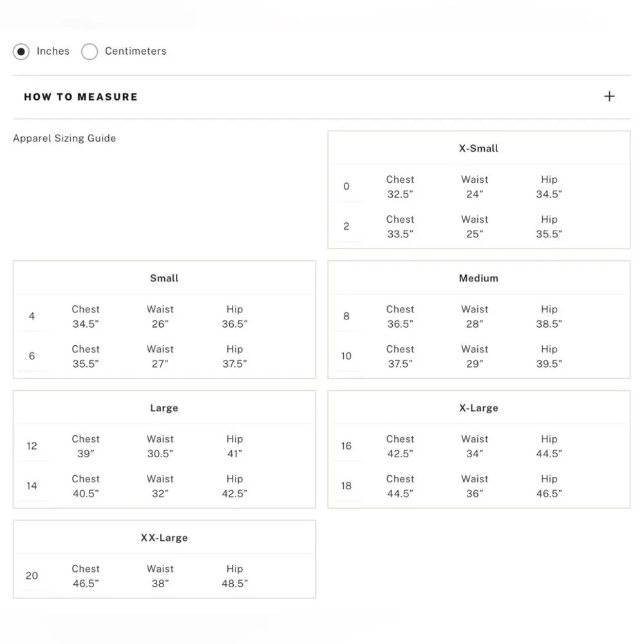Viewport: 644px width, 644px height.
Task: Click size 18 in the X-Large table
Action: click(x=346, y=486)
